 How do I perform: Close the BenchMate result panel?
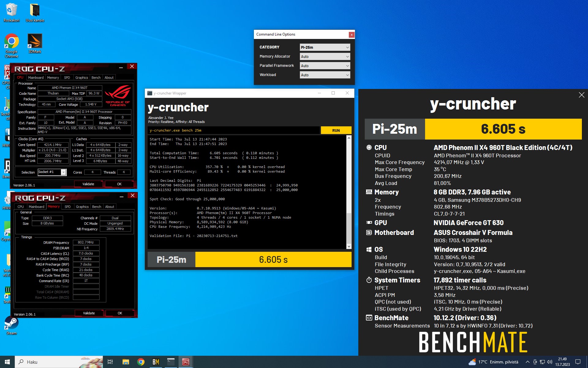(x=582, y=95)
